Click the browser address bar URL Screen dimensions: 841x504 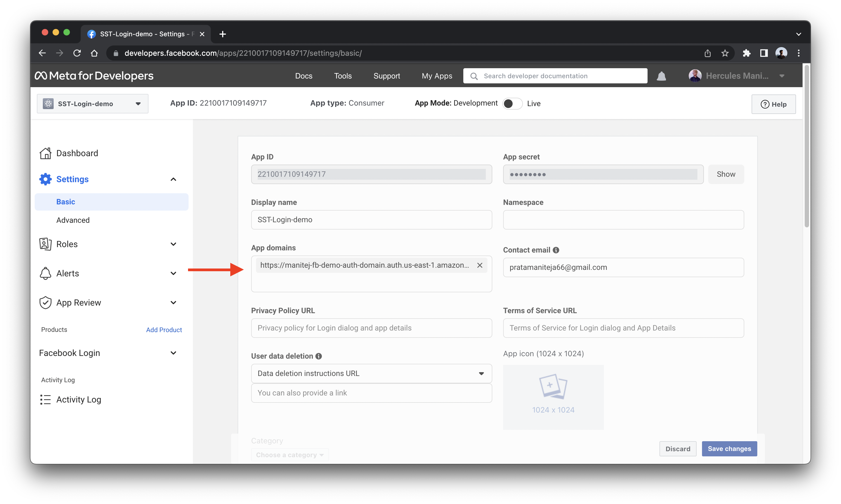243,53
